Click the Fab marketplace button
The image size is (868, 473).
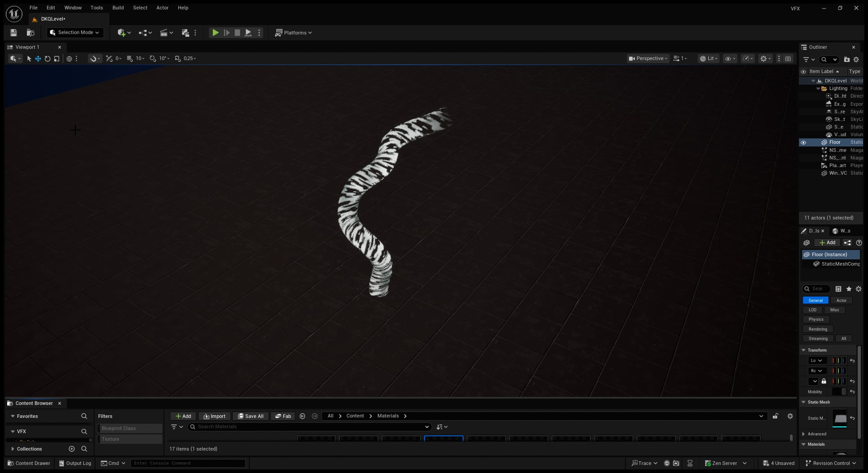click(283, 416)
